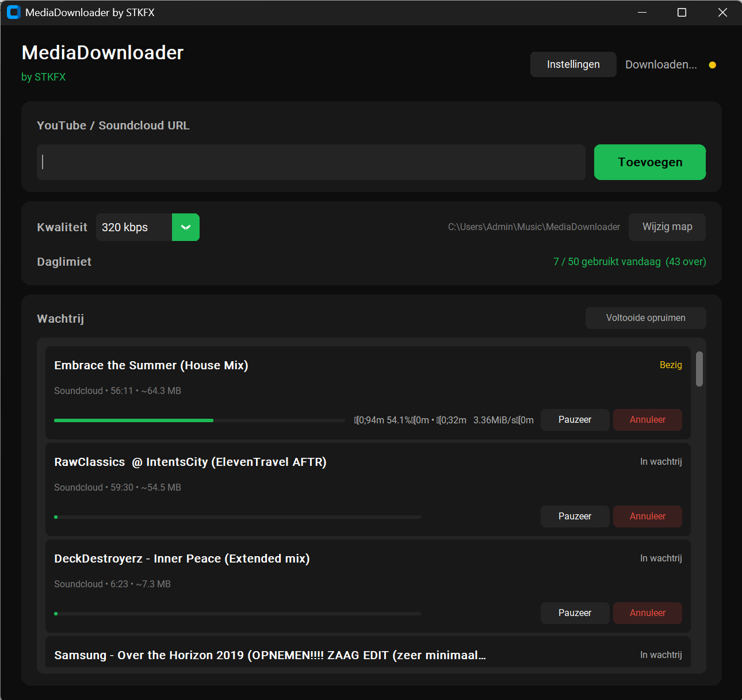The height and width of the screenshot is (700, 742).
Task: Select the Embrace the Summer (House Mix) title
Action: tap(151, 365)
